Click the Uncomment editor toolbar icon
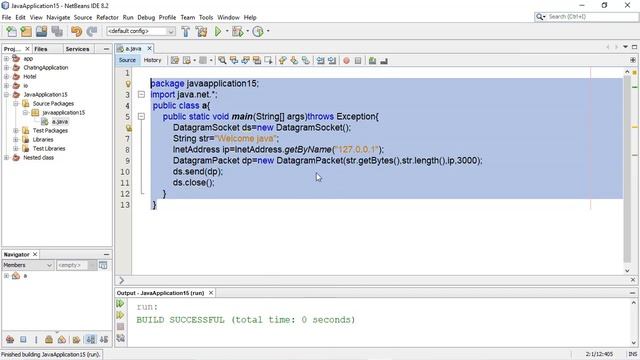Viewport: 640px width, 360px height. (x=384, y=61)
